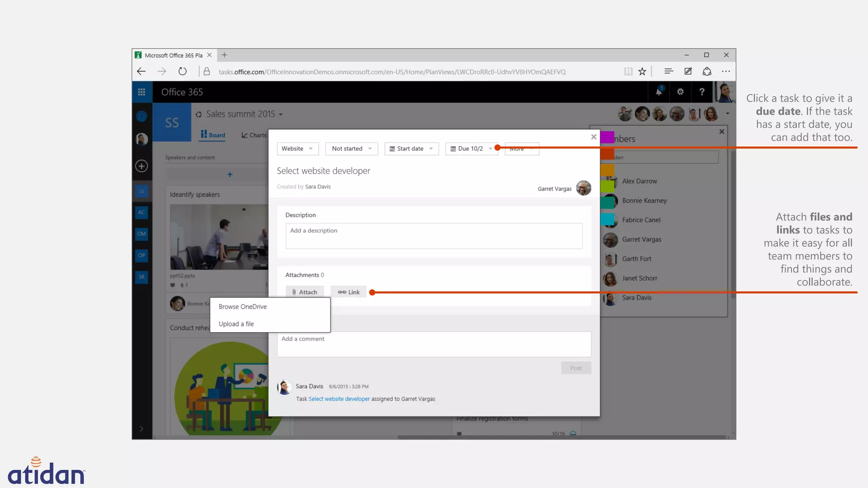Open Select website developer link
This screenshot has height=488, width=868.
[339, 399]
